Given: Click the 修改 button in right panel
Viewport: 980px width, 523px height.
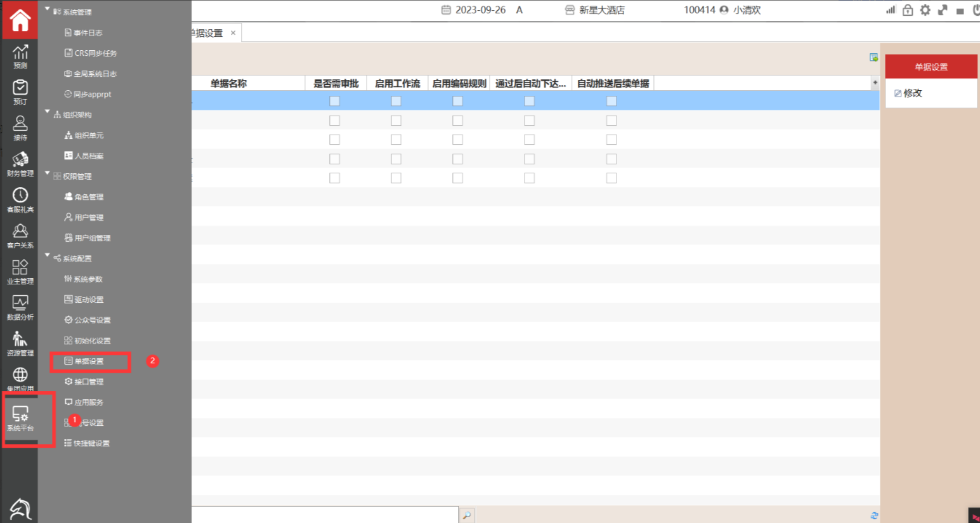Looking at the screenshot, I should tap(908, 93).
